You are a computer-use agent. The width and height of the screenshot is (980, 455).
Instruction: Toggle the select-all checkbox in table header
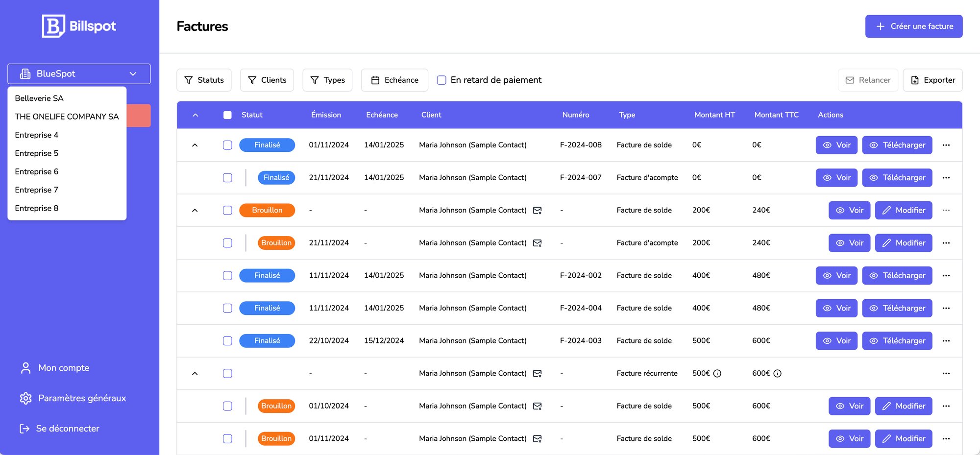click(x=227, y=115)
